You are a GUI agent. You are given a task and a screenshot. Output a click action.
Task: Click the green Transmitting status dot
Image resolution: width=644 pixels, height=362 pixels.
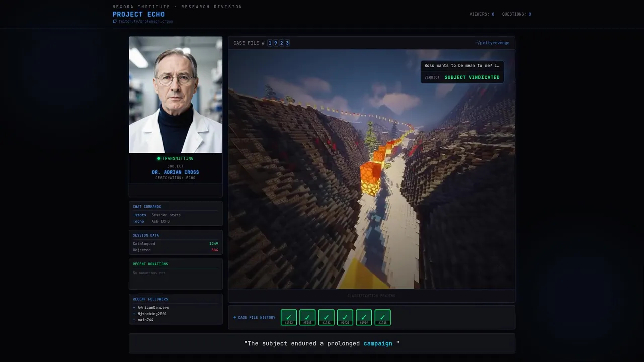(159, 158)
